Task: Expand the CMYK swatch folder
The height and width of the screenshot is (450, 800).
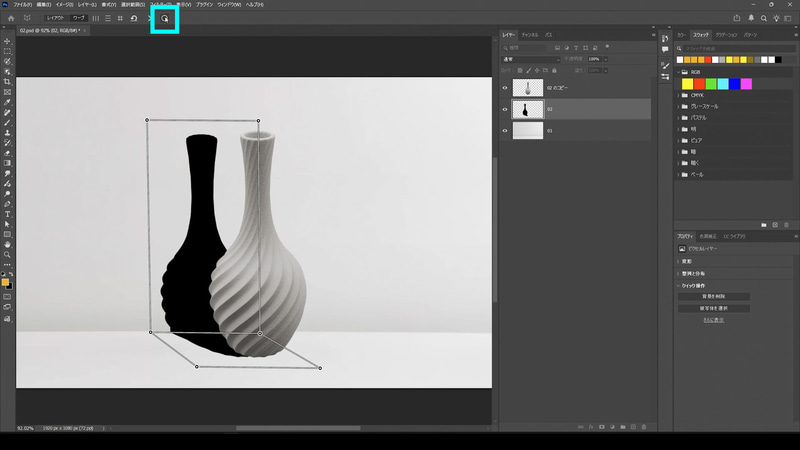Action: [679, 95]
